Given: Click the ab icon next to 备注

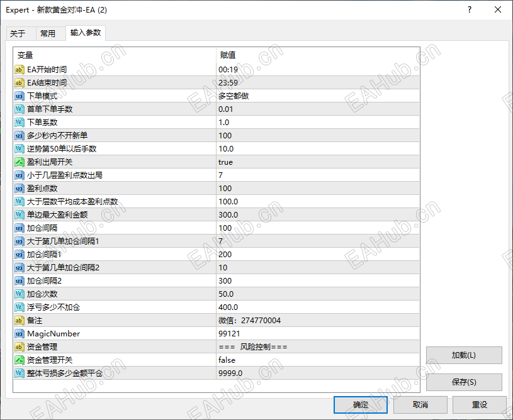Looking at the screenshot, I should [x=19, y=321].
